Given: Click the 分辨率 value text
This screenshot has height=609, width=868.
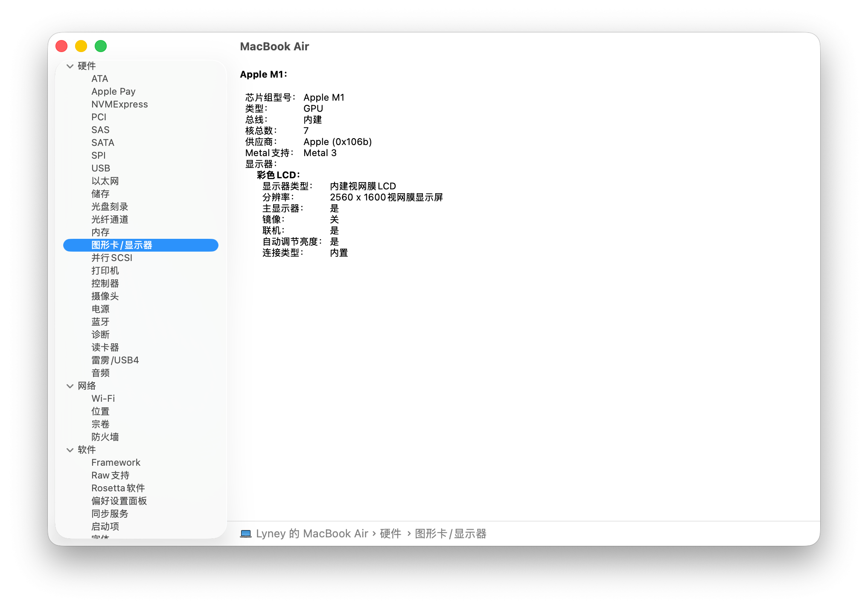Looking at the screenshot, I should click(386, 197).
